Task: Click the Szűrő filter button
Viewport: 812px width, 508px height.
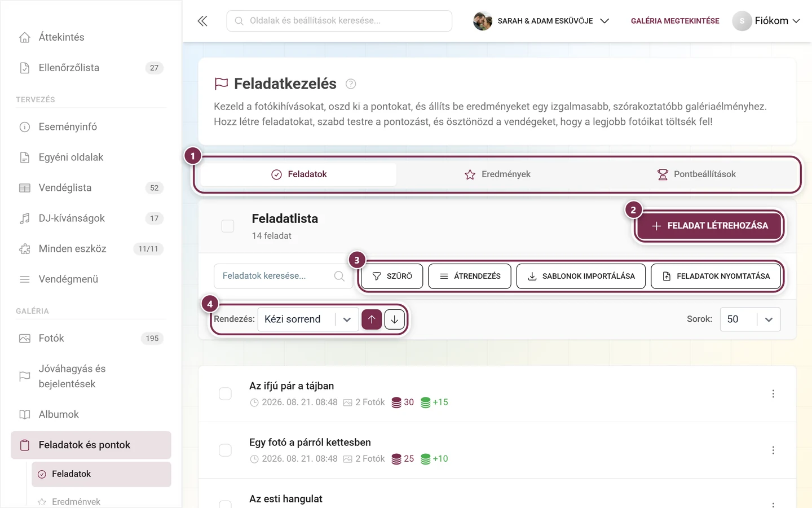Action: click(392, 277)
